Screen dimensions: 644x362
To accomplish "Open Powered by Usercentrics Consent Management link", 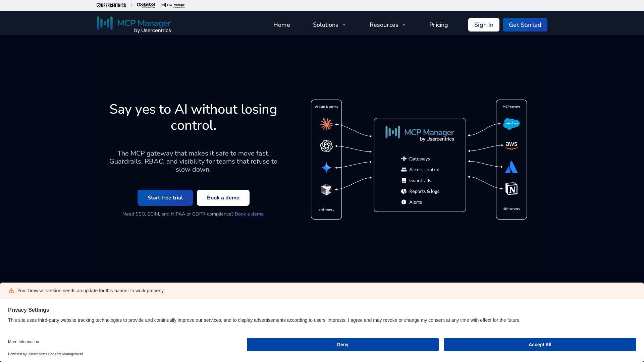I will [45, 354].
